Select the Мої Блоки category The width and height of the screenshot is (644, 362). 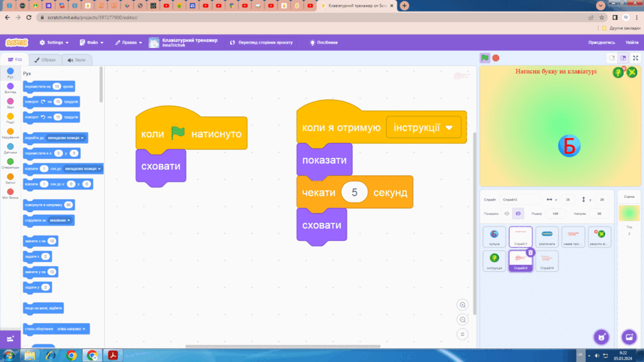pos(10,194)
